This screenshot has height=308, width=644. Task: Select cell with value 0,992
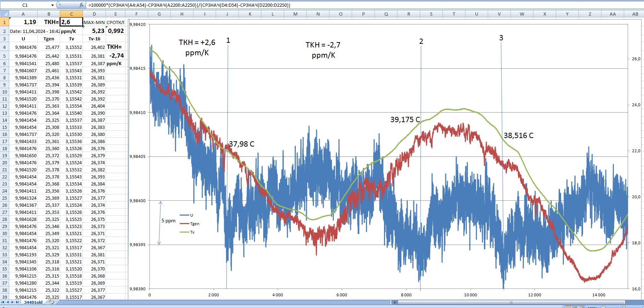(x=115, y=31)
